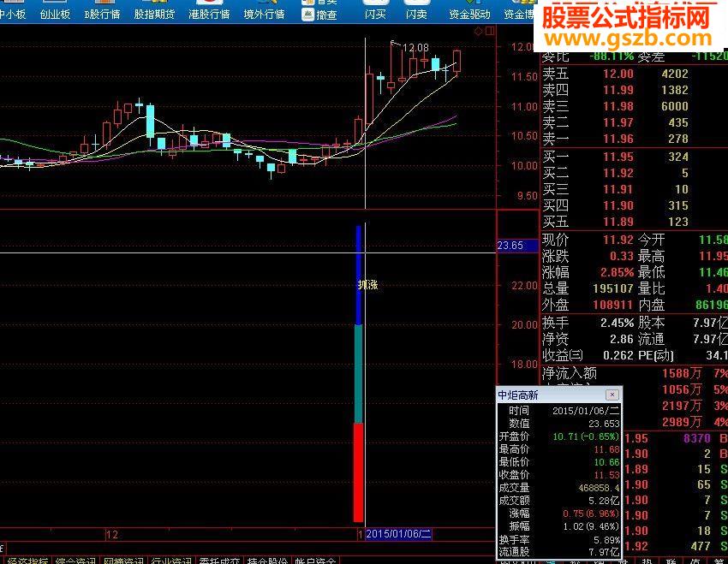Click the 总量 195107 value
This screenshot has width=728, height=564.
pos(613,288)
